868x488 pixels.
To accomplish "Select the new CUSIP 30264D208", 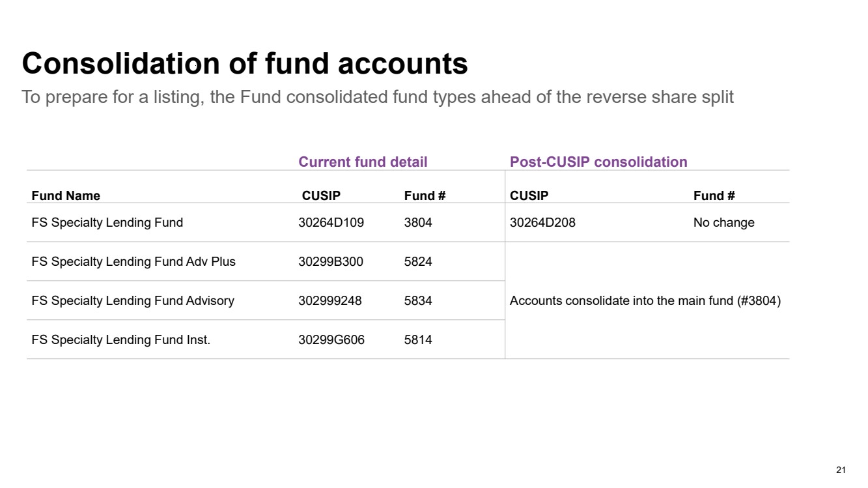I will (x=542, y=223).
